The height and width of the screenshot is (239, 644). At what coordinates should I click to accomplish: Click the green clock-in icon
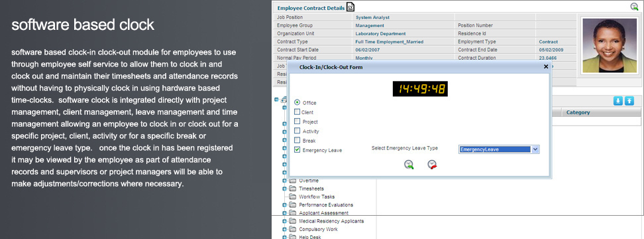point(409,165)
